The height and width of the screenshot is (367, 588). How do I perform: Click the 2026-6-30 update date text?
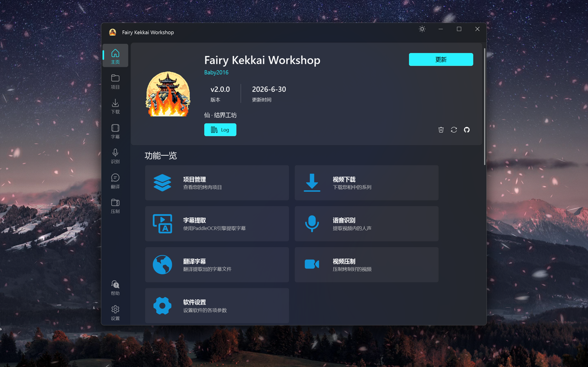pos(269,89)
